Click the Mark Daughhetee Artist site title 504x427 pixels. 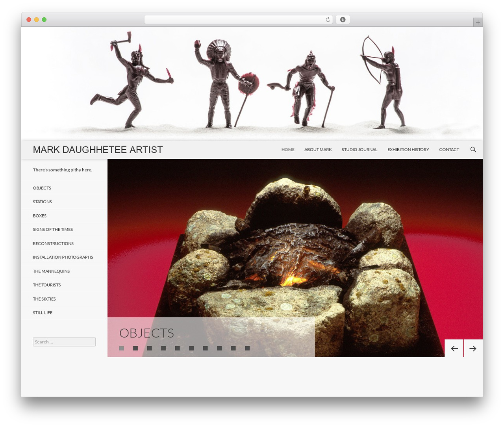[98, 150]
